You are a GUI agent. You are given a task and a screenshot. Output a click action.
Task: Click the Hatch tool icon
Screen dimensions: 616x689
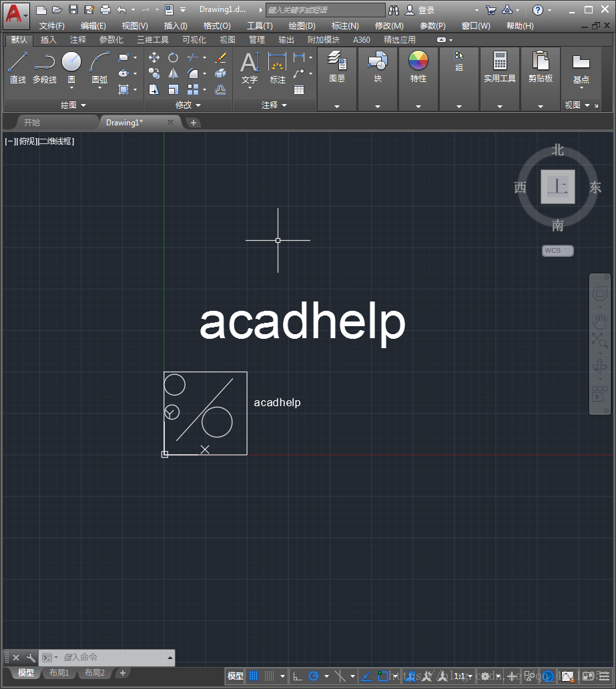point(123,89)
